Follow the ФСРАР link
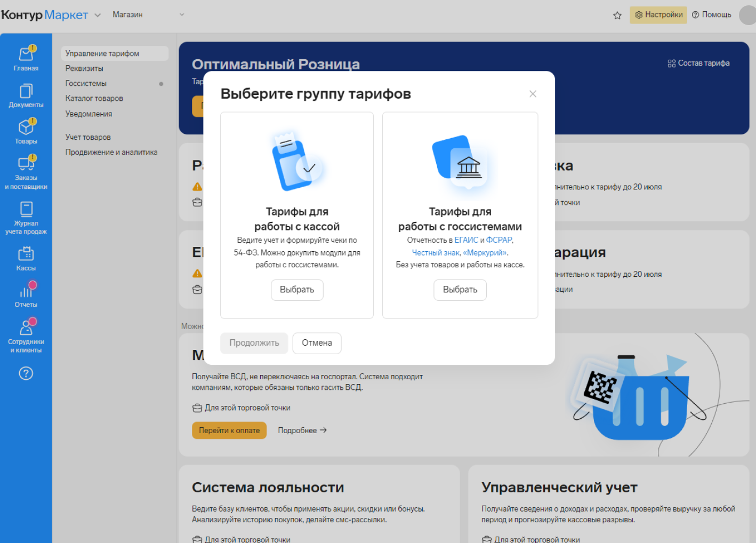The image size is (756, 543). (x=499, y=240)
